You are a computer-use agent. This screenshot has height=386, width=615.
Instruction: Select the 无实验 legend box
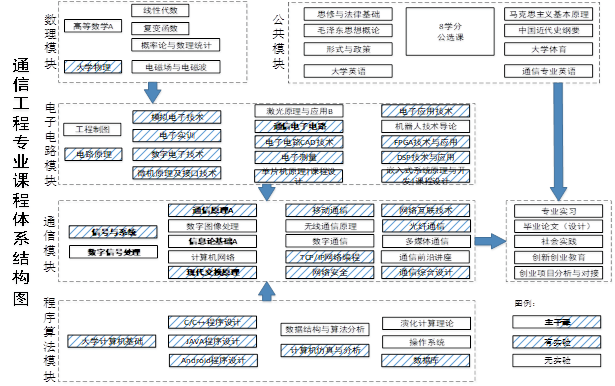(557, 360)
